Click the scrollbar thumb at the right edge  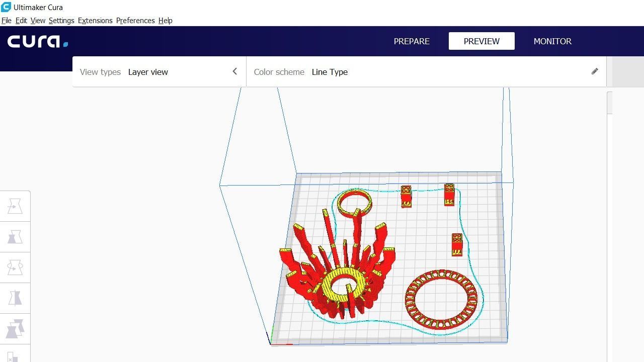coord(610,103)
